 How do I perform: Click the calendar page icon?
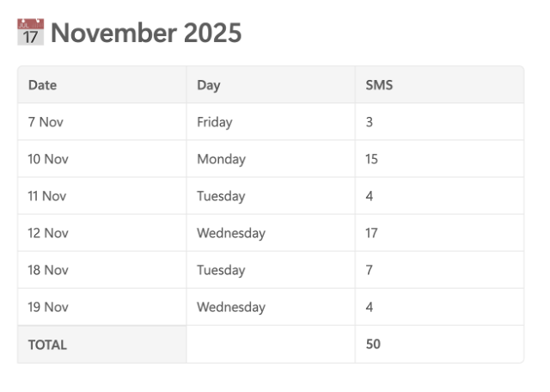pos(31,32)
